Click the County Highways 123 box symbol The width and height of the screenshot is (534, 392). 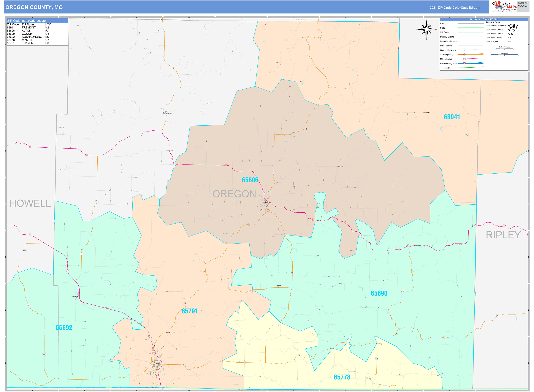click(x=464, y=50)
